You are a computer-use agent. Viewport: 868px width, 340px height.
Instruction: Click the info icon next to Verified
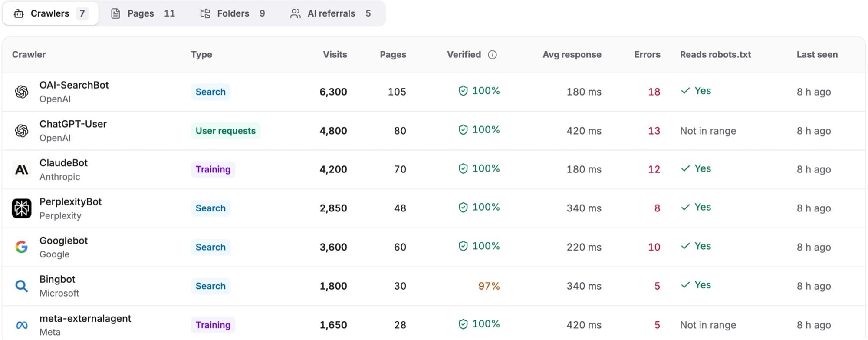tap(492, 55)
